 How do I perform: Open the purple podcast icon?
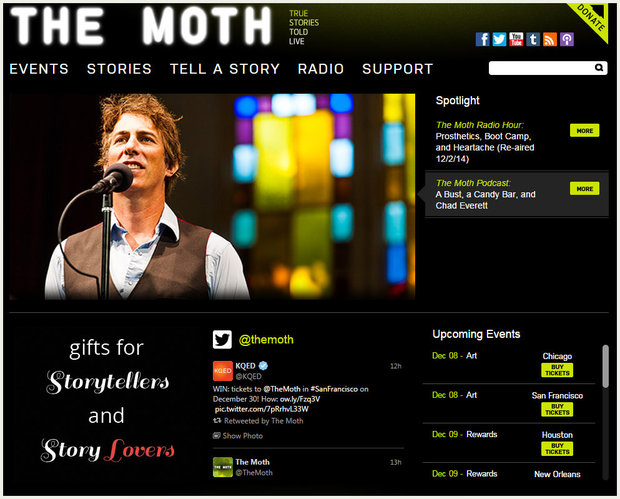[567, 40]
